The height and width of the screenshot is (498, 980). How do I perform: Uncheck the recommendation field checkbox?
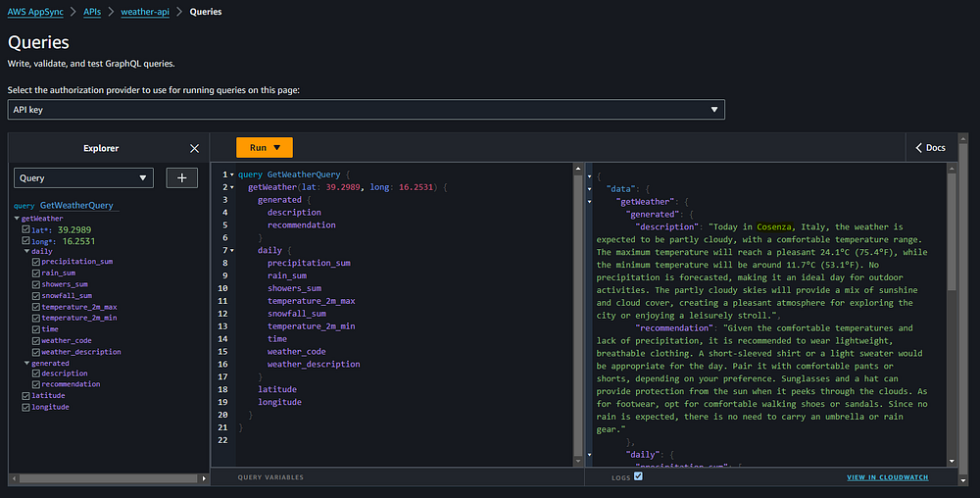[35, 384]
